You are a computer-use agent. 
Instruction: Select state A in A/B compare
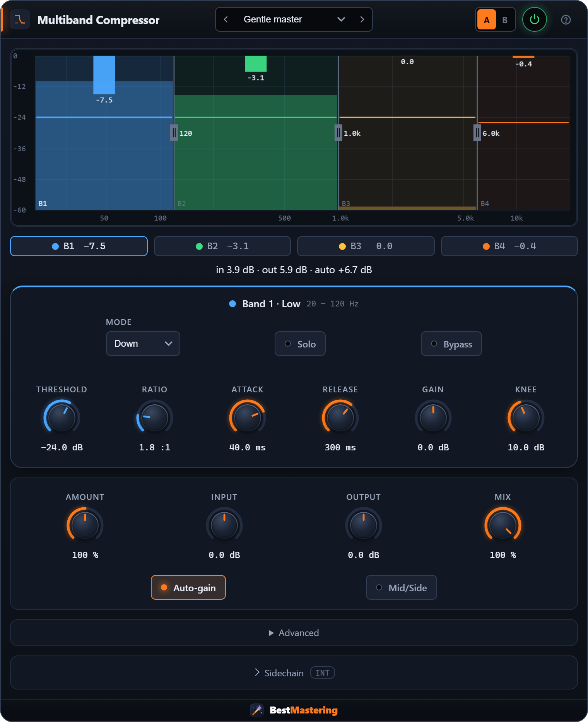(x=487, y=20)
